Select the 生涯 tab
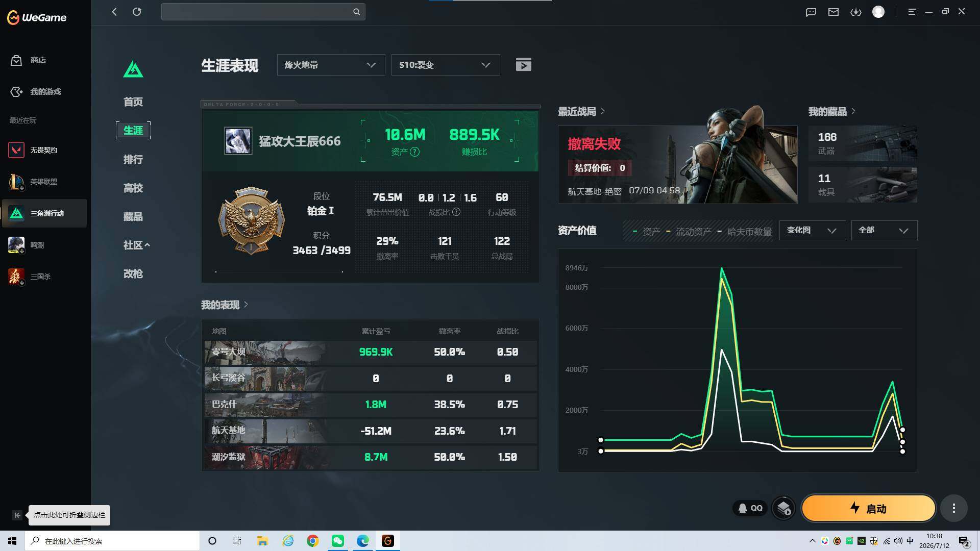 point(133,131)
